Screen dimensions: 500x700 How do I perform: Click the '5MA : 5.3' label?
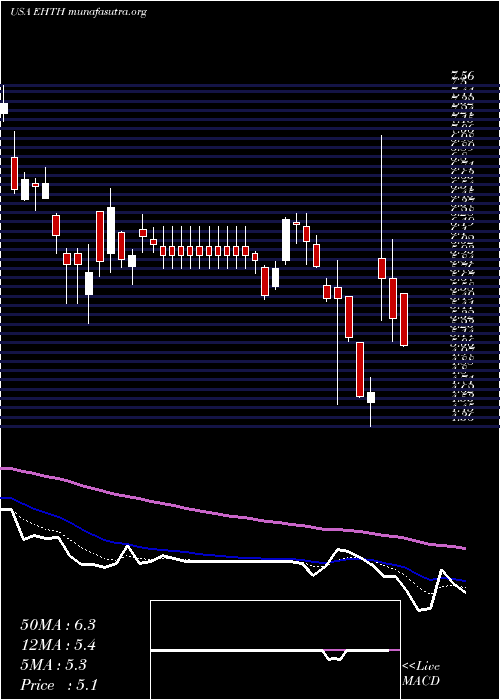click(x=54, y=665)
